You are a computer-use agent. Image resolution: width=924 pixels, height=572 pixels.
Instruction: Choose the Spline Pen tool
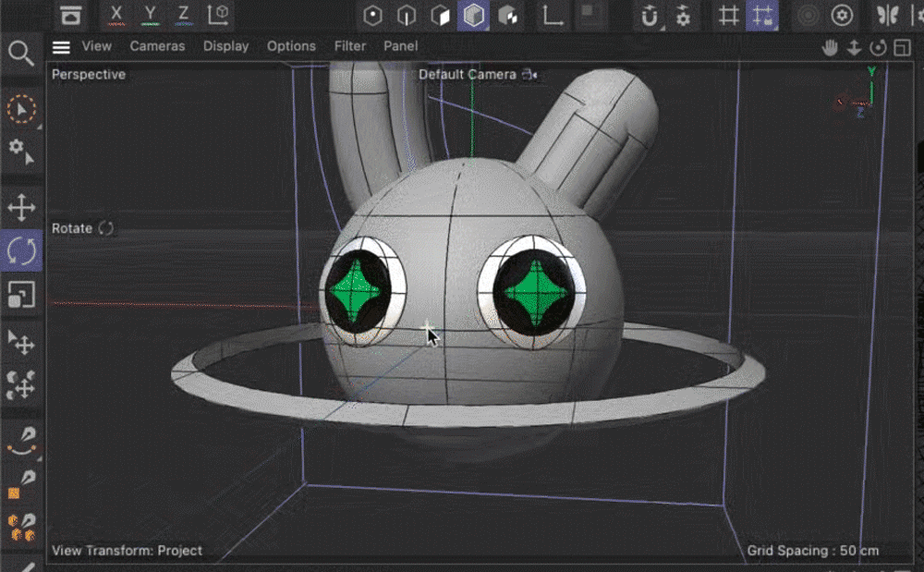click(x=21, y=441)
